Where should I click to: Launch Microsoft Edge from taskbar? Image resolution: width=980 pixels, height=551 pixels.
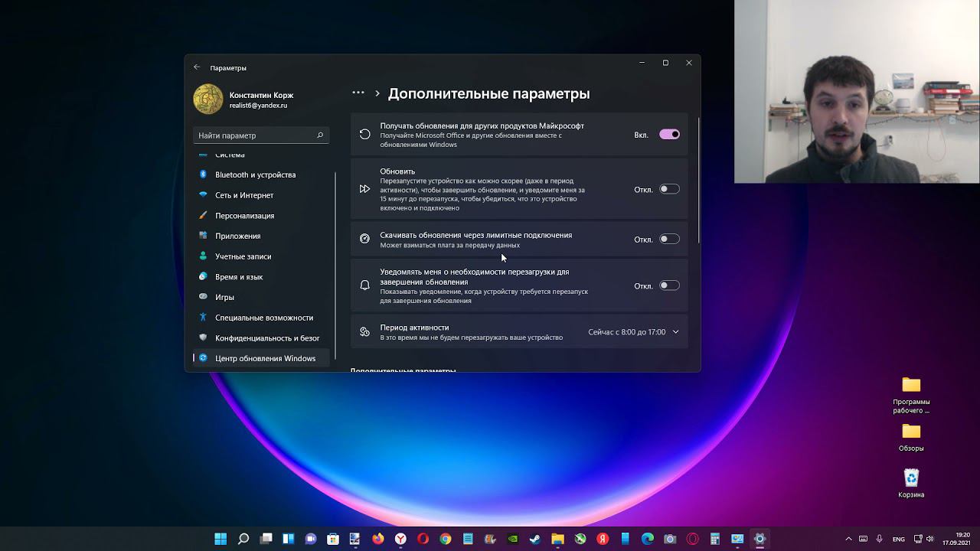648,539
